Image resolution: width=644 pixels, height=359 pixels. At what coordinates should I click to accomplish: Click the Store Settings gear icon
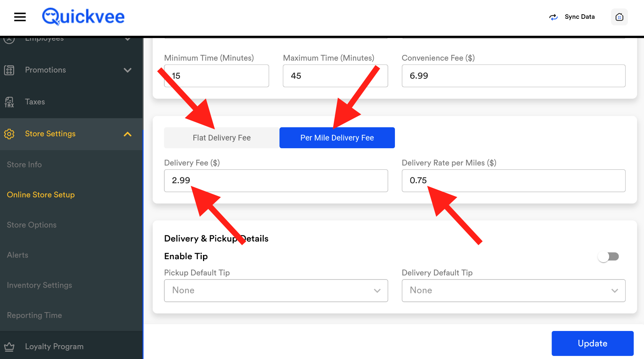[9, 134]
